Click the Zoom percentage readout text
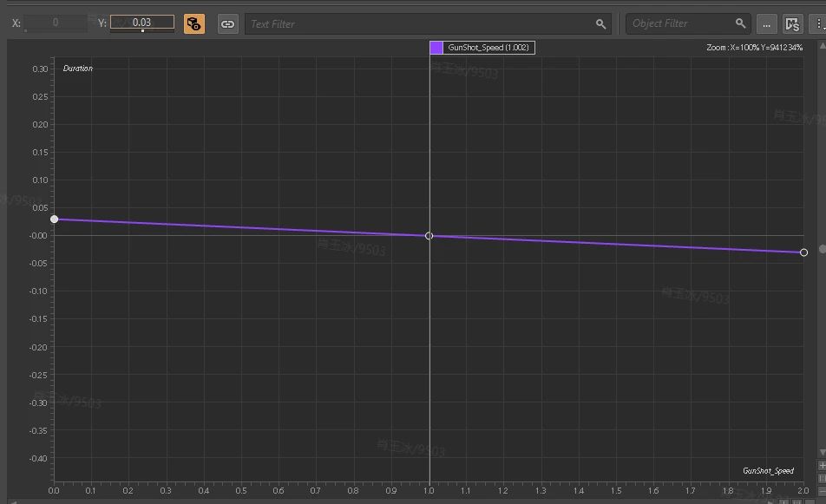826x504 pixels. 754,48
